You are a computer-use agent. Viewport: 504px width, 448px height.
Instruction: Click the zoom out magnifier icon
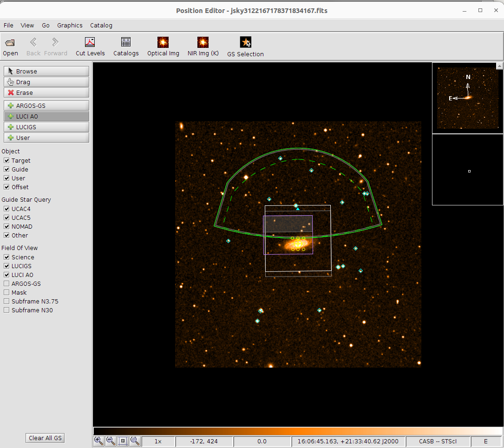(111, 441)
